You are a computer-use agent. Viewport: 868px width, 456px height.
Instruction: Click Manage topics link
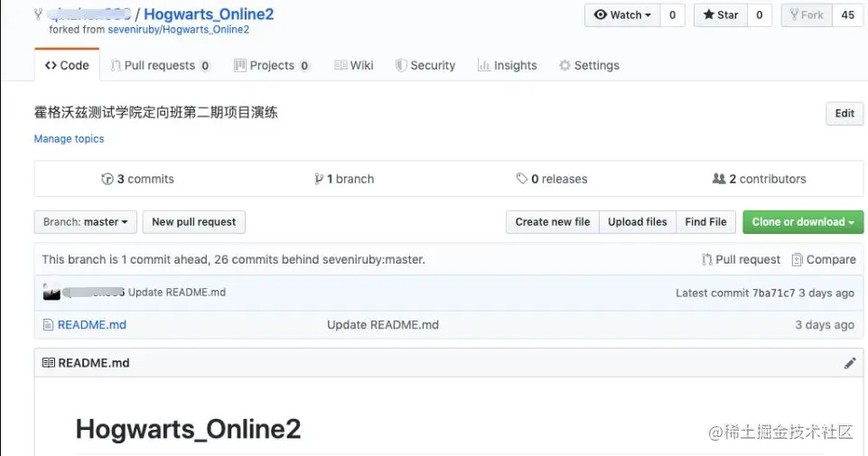(x=69, y=139)
